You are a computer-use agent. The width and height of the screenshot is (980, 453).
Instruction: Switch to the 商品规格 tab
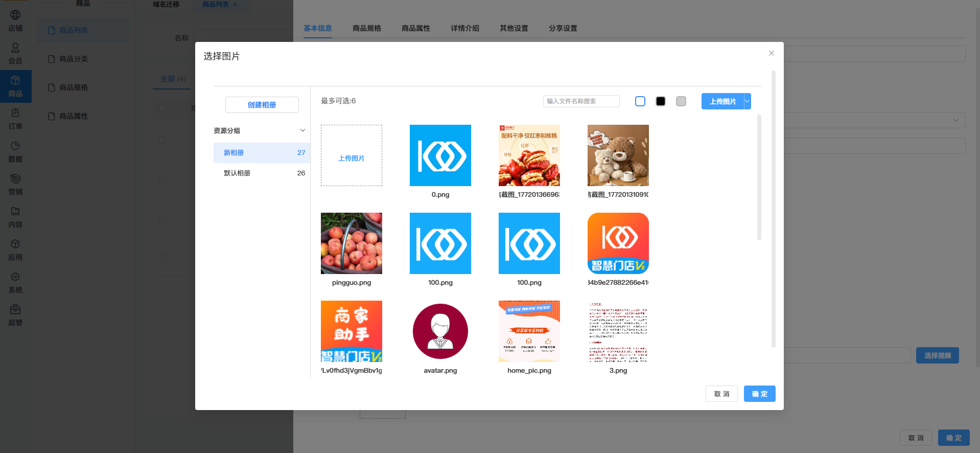click(367, 28)
